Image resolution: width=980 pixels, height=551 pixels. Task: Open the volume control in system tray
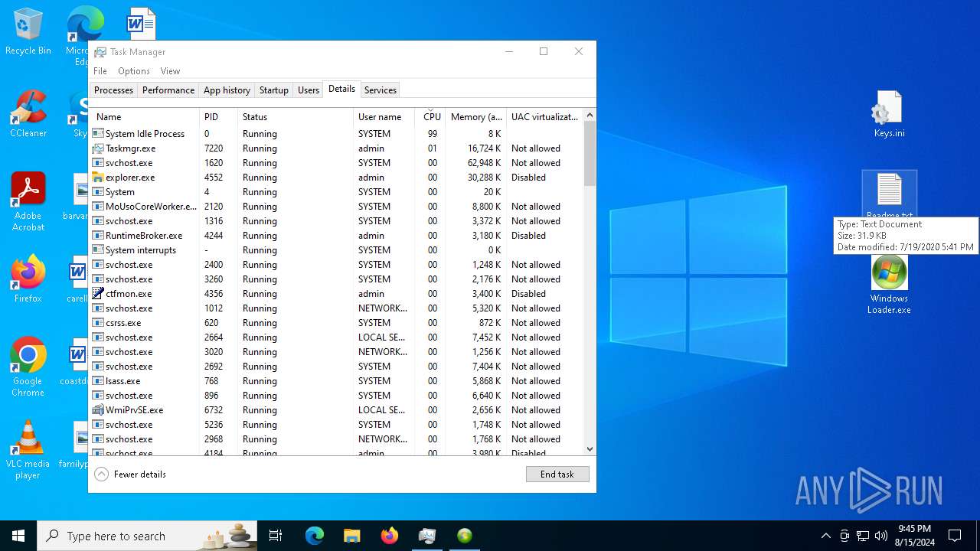(x=881, y=536)
